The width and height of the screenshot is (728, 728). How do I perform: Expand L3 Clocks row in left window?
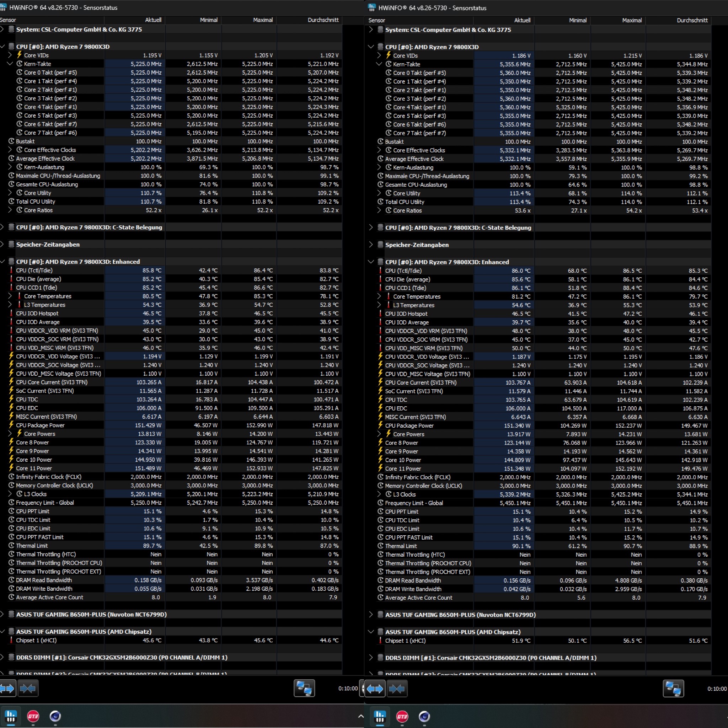(10, 494)
